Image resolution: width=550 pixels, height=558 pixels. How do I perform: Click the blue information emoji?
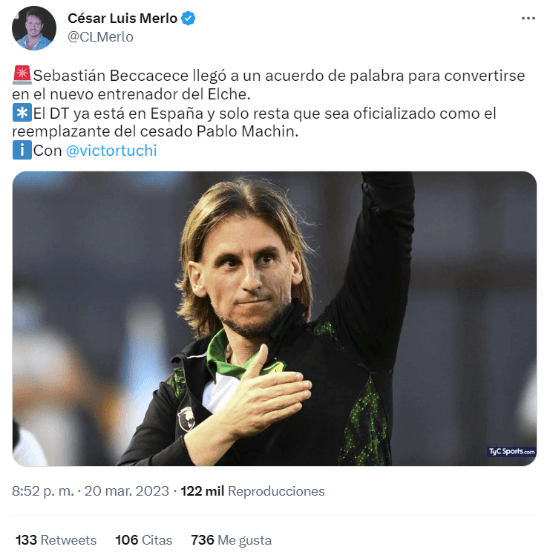coord(22,150)
